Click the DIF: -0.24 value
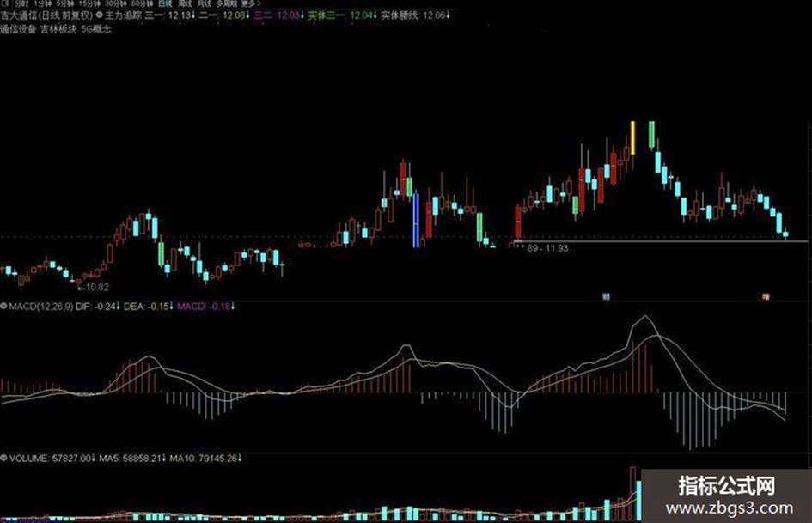812x523 pixels. point(98,307)
